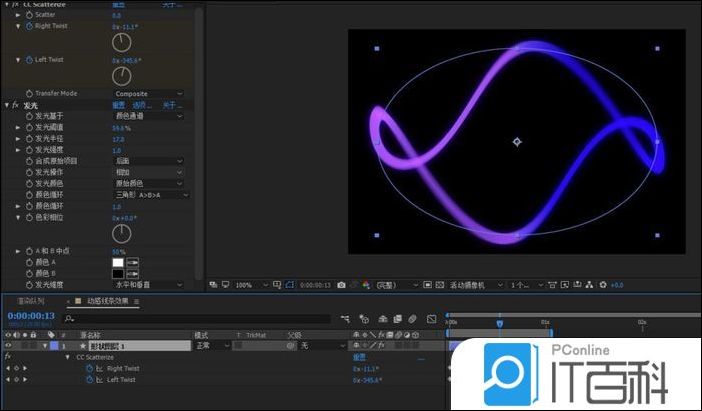Take a snapshot with the camera icon

342,285
